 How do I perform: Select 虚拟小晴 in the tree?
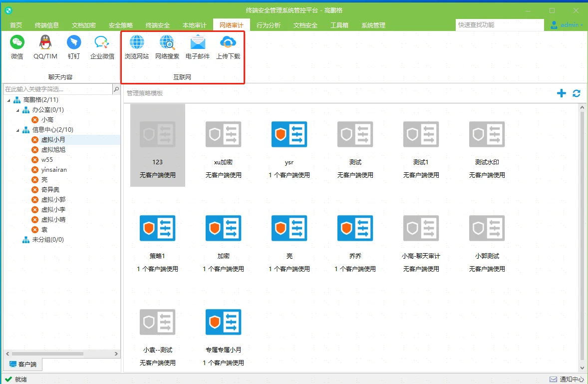click(53, 220)
